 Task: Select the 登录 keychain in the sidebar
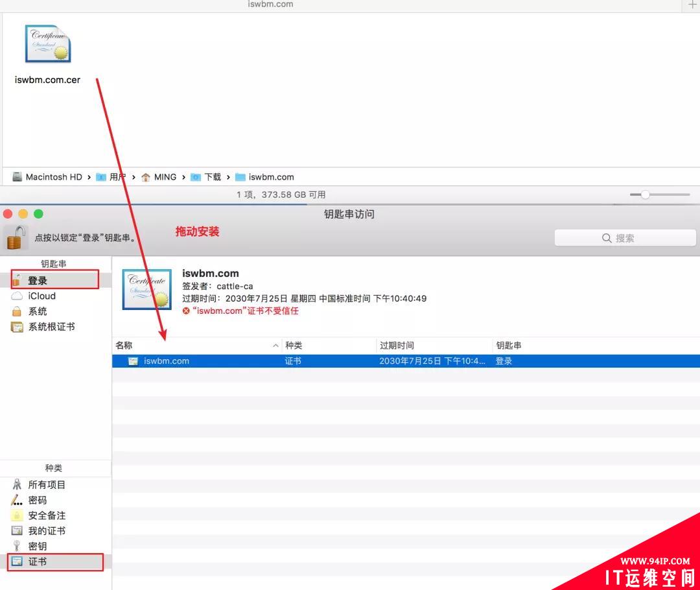pyautogui.click(x=55, y=280)
